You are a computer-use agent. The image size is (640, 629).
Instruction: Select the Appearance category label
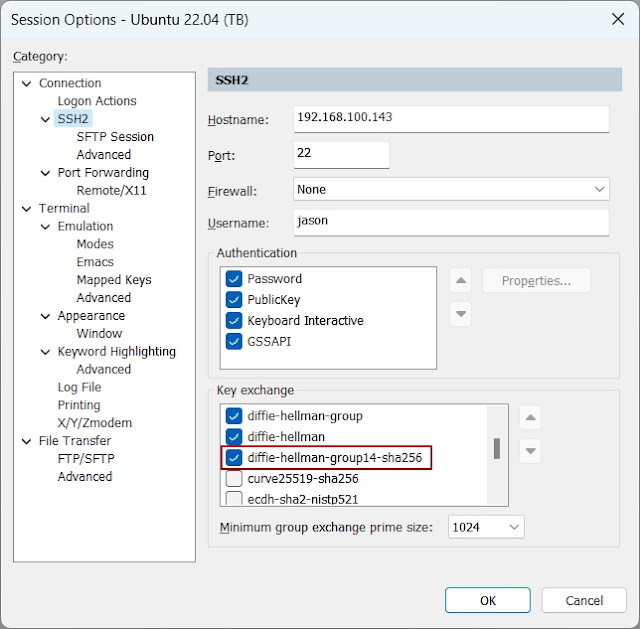tap(91, 316)
